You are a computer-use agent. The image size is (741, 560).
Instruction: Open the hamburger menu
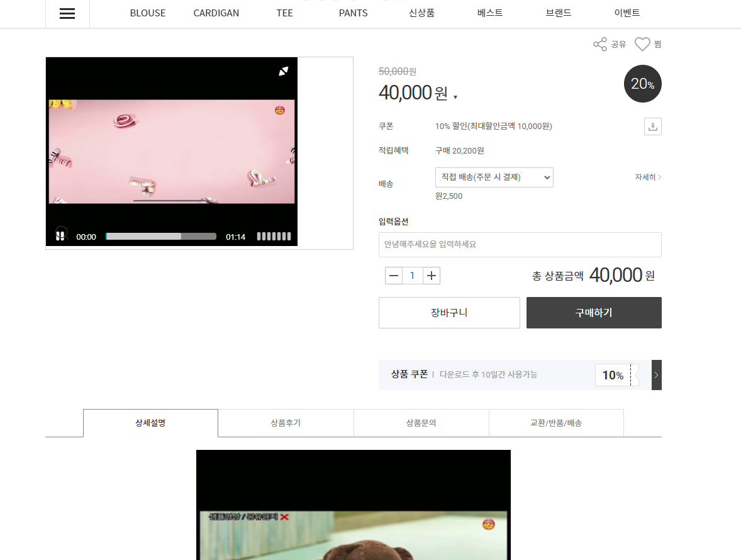(67, 13)
